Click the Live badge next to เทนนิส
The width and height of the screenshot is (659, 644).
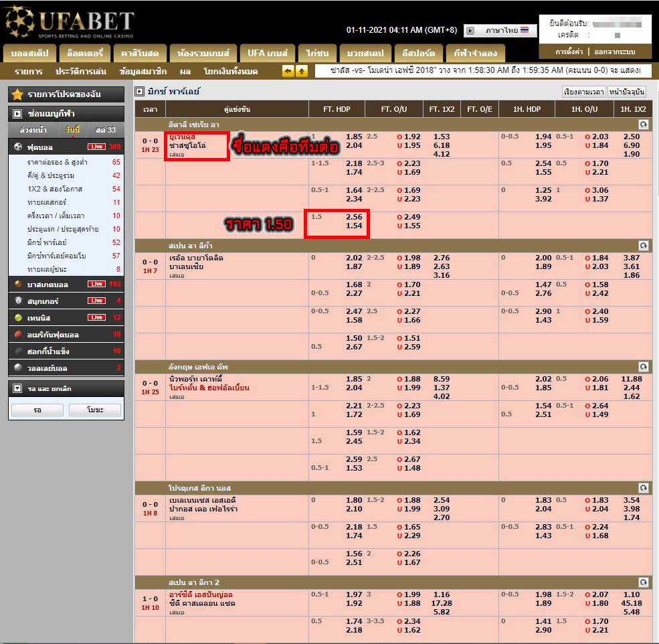click(96, 317)
